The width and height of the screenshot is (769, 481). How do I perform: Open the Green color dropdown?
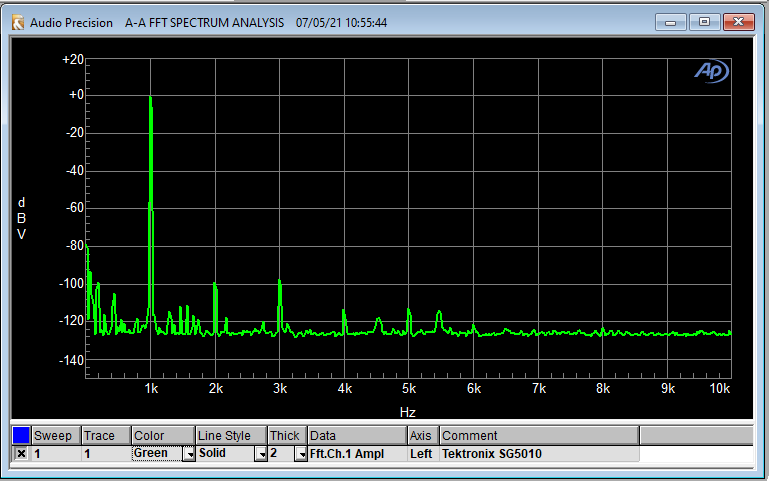[189, 454]
